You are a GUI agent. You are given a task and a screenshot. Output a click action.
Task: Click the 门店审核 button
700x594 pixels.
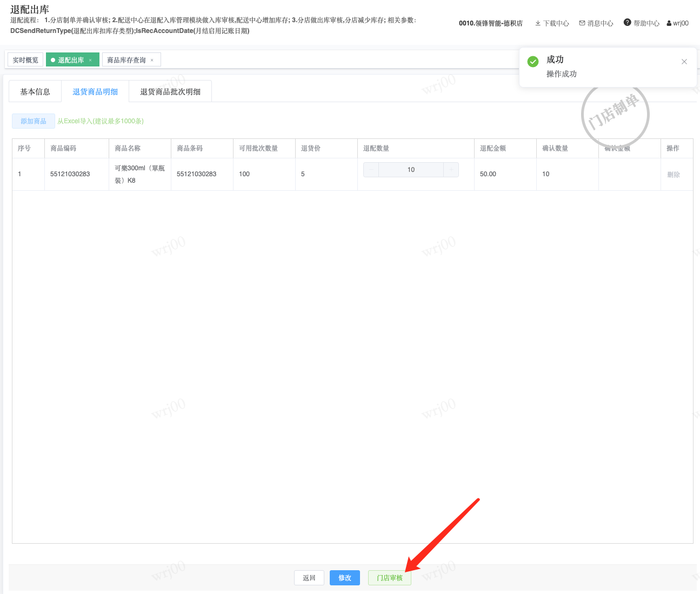[x=390, y=578]
